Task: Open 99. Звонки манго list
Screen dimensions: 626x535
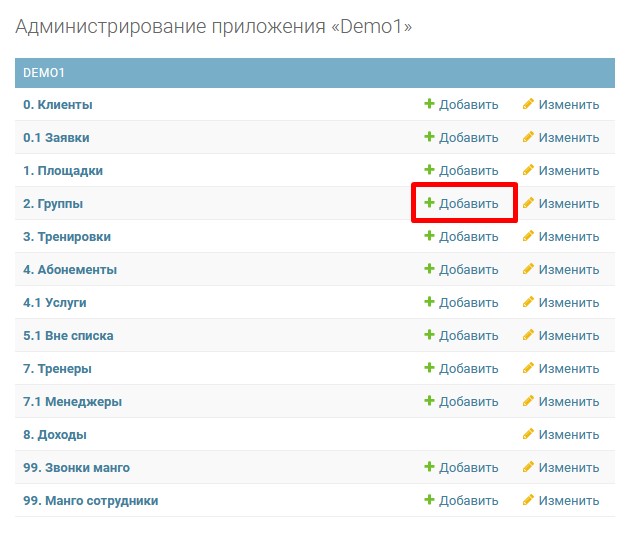Action: tap(76, 467)
